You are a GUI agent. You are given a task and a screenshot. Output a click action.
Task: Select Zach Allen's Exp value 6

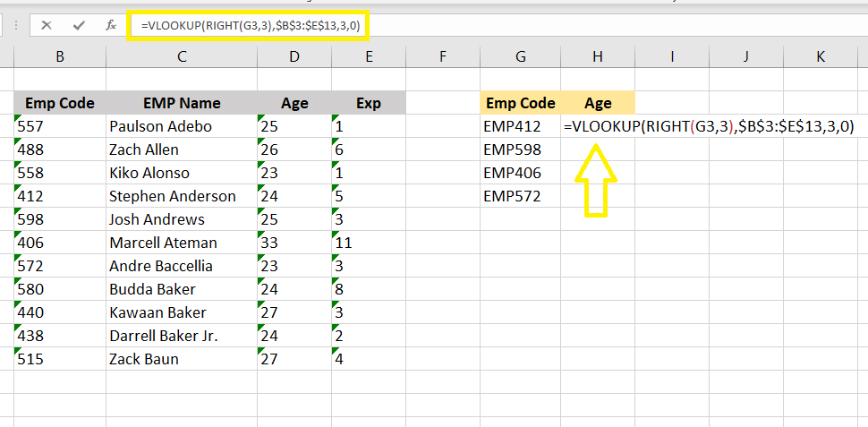369,149
